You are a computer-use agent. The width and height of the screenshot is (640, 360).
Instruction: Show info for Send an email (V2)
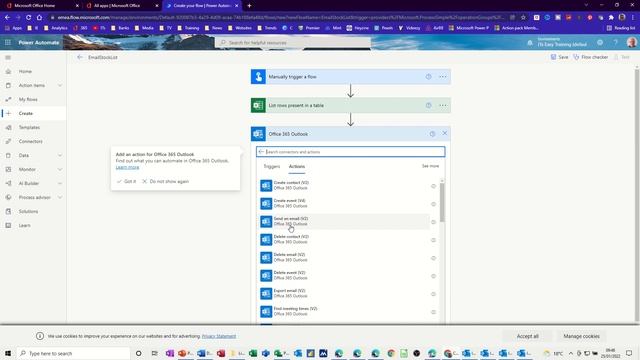tap(433, 222)
